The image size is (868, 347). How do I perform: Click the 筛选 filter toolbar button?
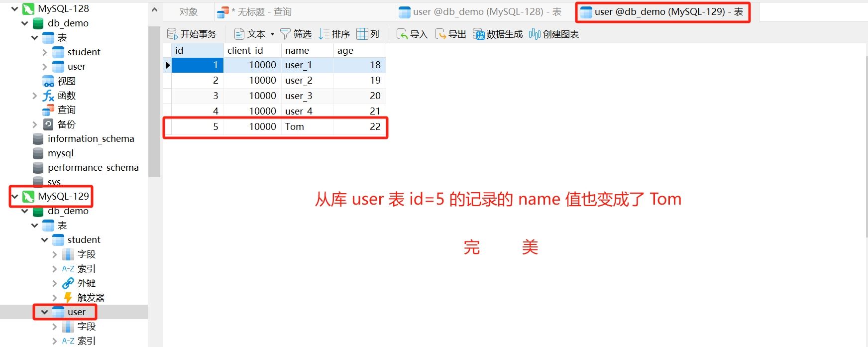click(296, 34)
